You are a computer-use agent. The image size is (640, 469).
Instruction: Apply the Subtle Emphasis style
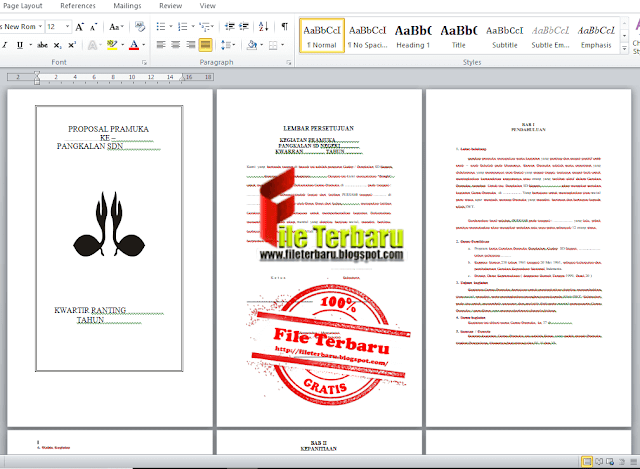coord(550,36)
